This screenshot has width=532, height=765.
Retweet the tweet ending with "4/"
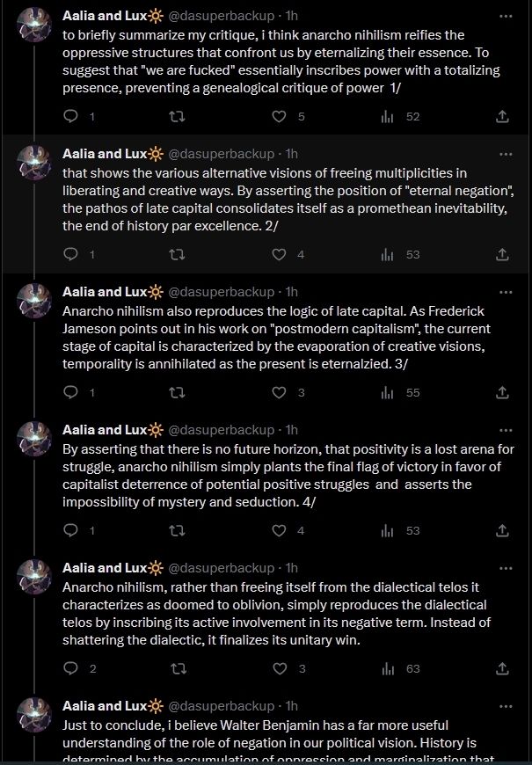pos(176,530)
